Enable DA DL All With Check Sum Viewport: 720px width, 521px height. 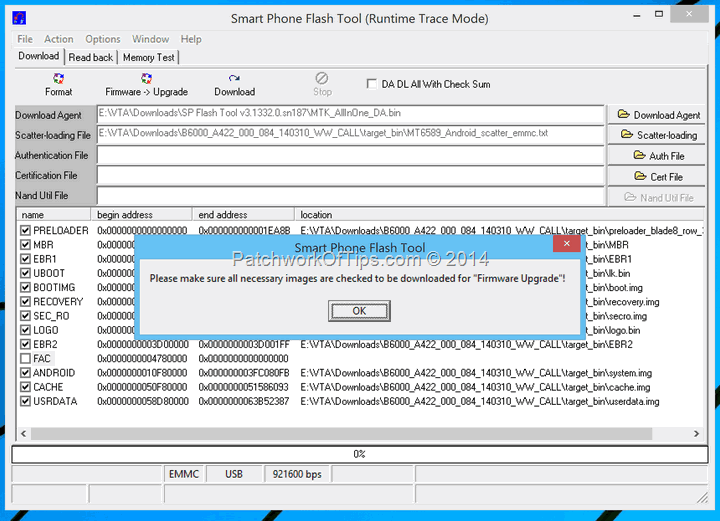point(371,84)
